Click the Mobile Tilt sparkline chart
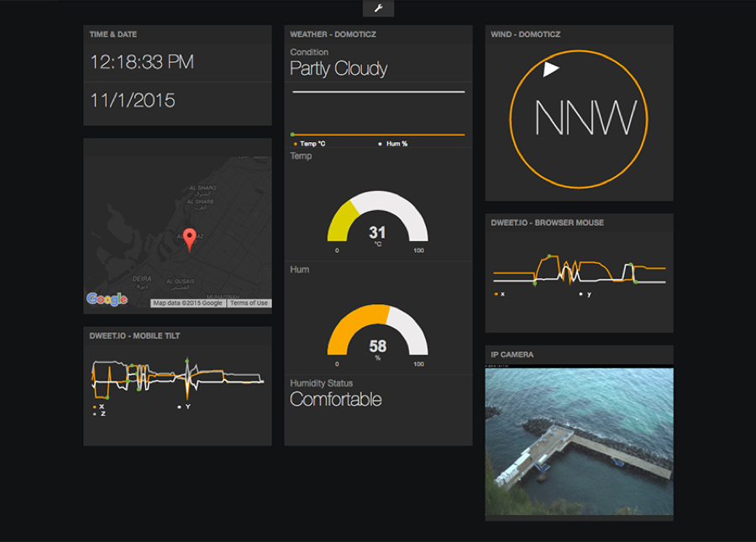The height and width of the screenshot is (542, 756). pos(176,378)
